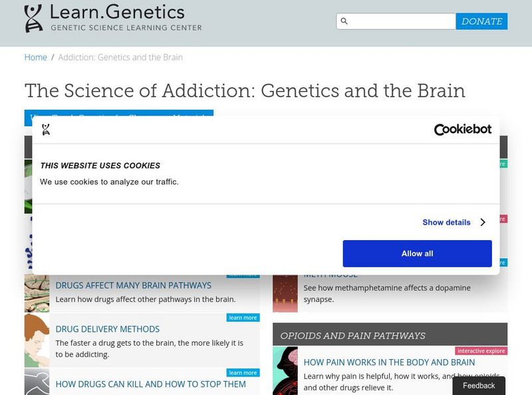
Task: Open How Drugs Can Kill article link
Action: pyautogui.click(x=151, y=384)
